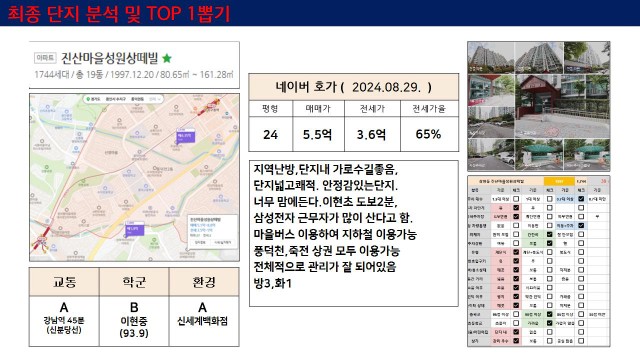Open the large entrance gate photo in the collage
The height and width of the screenshot is (360, 640).
[562, 106]
